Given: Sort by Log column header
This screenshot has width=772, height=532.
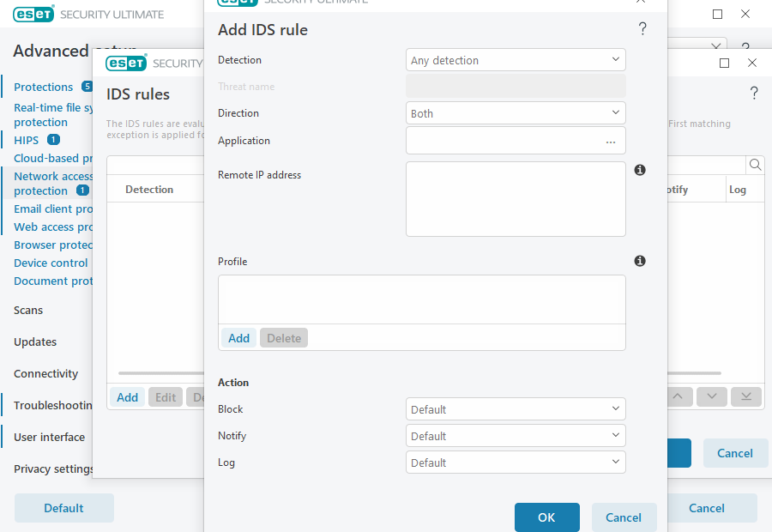Looking at the screenshot, I should coord(737,189).
